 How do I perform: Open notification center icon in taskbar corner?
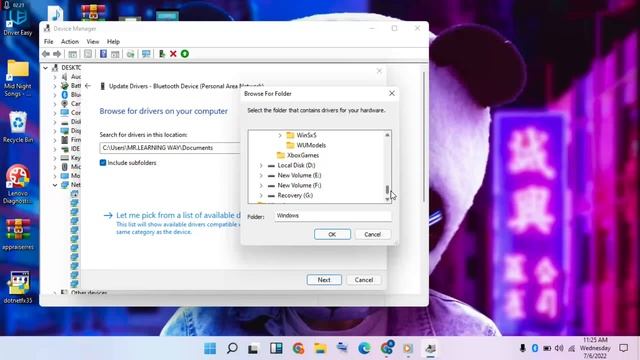coord(623,348)
